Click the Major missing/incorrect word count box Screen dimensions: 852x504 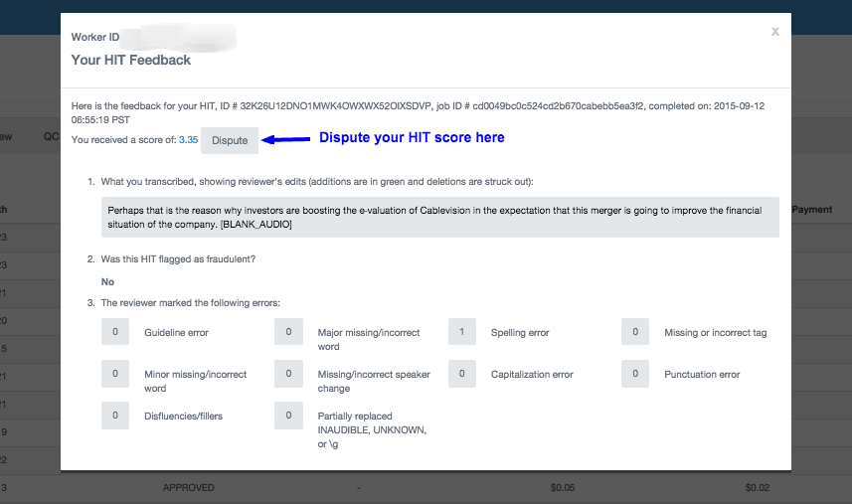pos(288,332)
